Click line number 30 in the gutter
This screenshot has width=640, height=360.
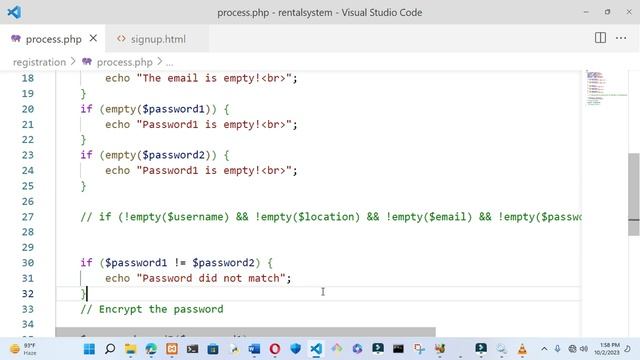[x=28, y=263]
